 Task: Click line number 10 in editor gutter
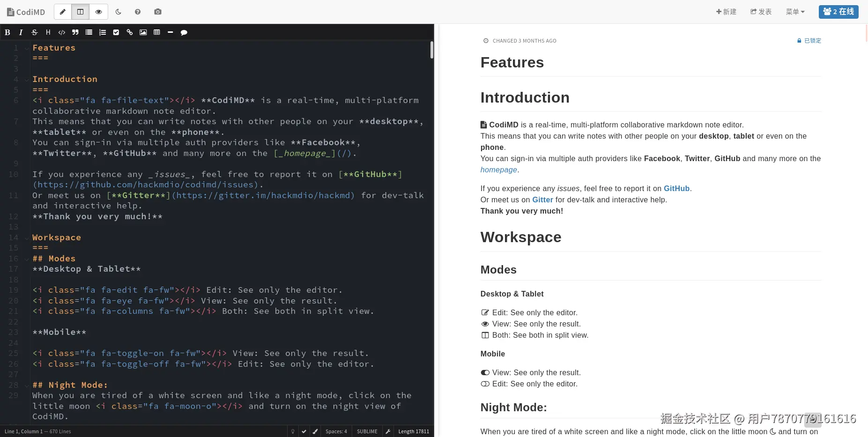(x=14, y=174)
